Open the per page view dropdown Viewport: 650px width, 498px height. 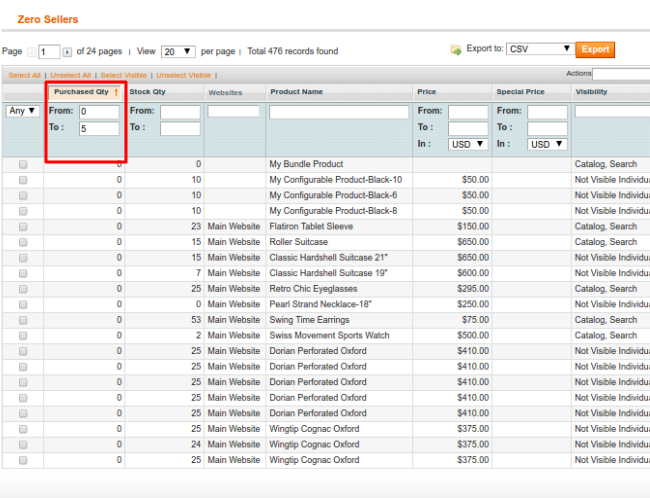[177, 51]
